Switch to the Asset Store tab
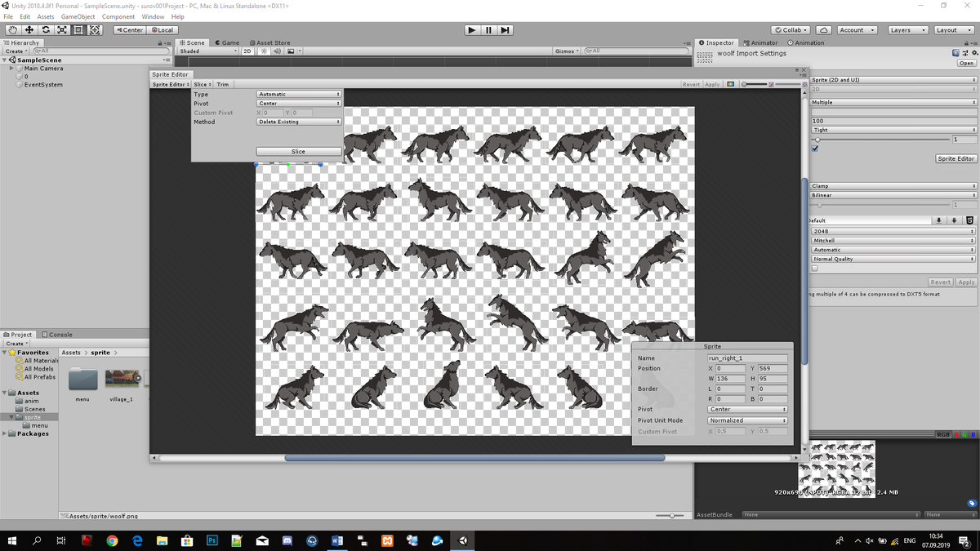Image resolution: width=980 pixels, height=551 pixels. (x=269, y=42)
